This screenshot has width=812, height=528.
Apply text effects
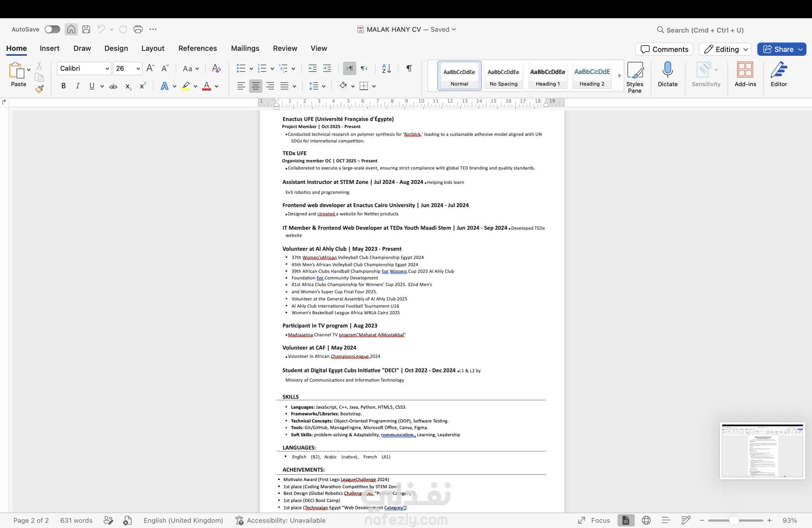[165, 86]
